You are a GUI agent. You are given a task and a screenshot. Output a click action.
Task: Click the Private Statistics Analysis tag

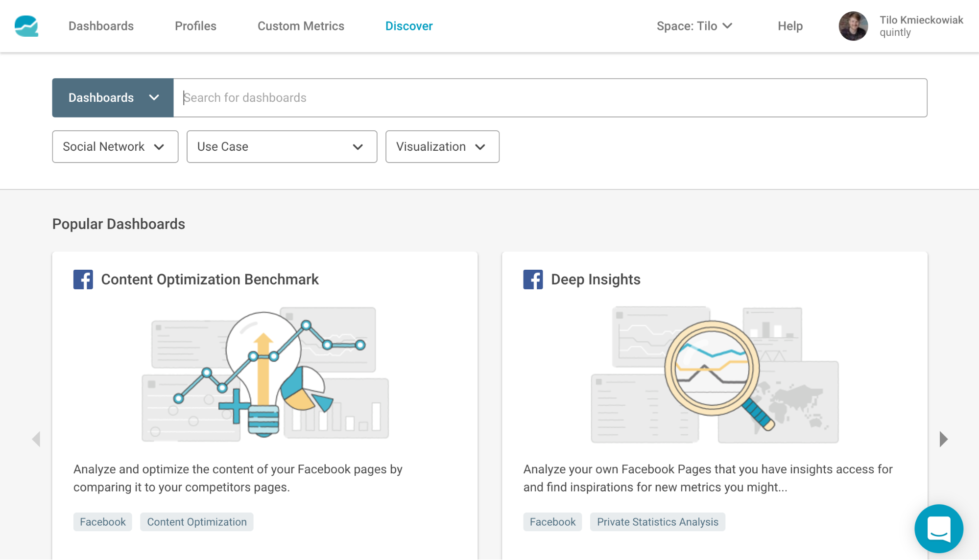[x=657, y=522]
